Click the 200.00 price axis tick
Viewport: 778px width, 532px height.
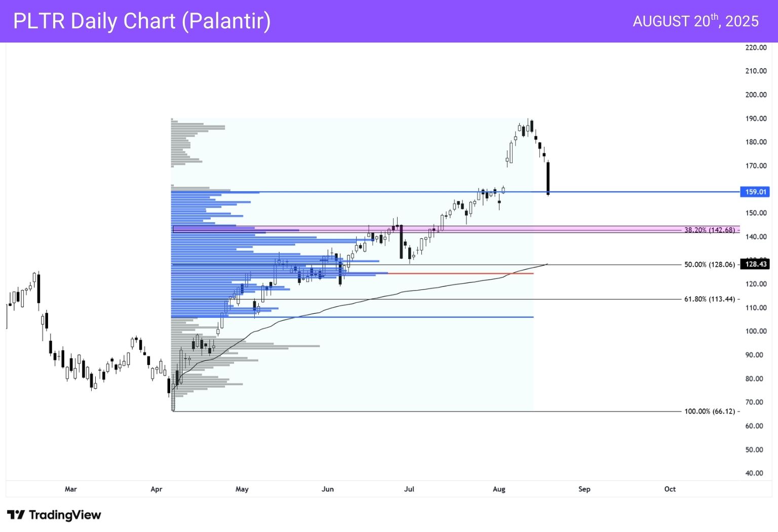(756, 95)
